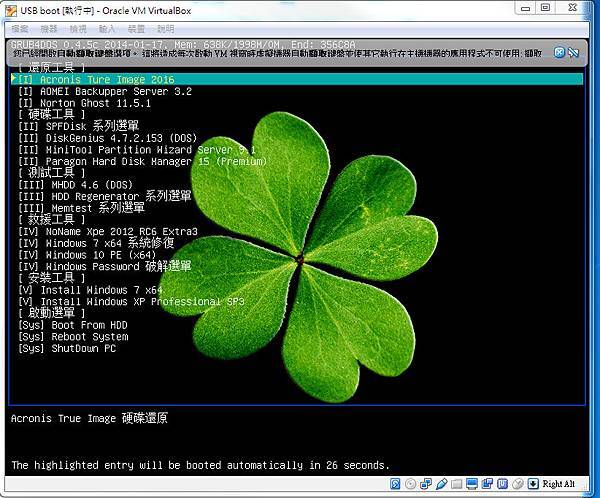Select Acronis Ture Image 2016 entry
Screen dimensions: 600x498
[x=297, y=80]
